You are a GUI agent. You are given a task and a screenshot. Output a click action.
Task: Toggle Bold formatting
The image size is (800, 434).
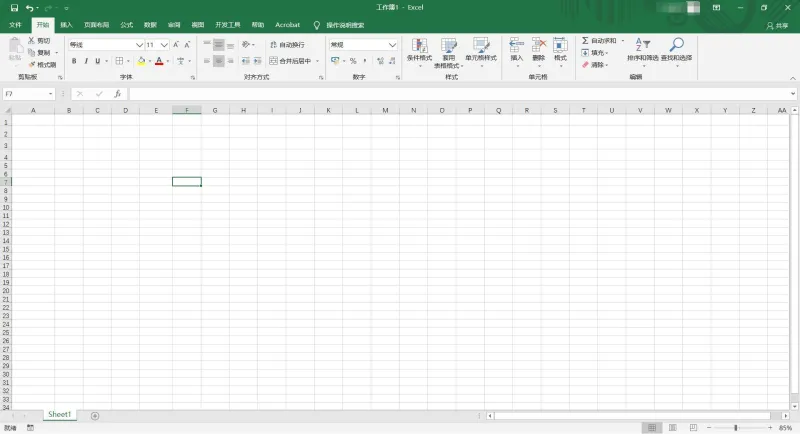(x=74, y=61)
